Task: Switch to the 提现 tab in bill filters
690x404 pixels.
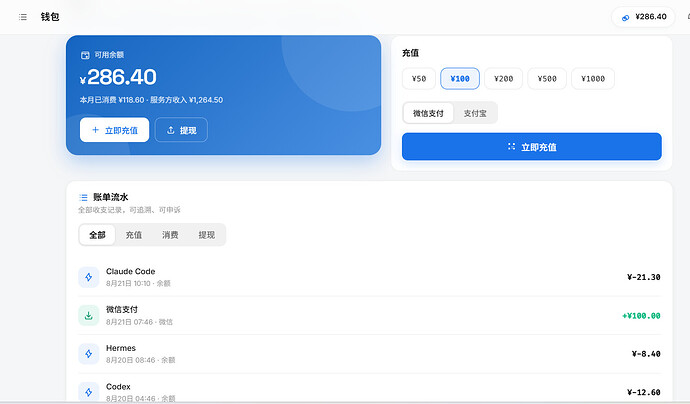Action: click(x=206, y=235)
